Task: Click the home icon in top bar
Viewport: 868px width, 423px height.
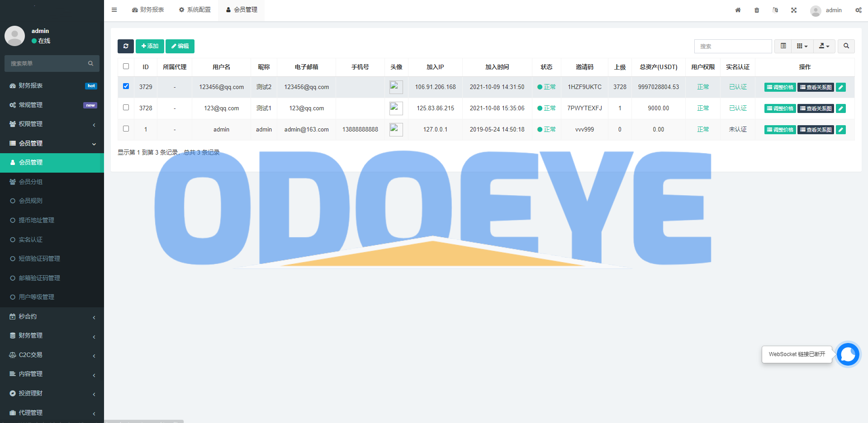Action: point(738,10)
